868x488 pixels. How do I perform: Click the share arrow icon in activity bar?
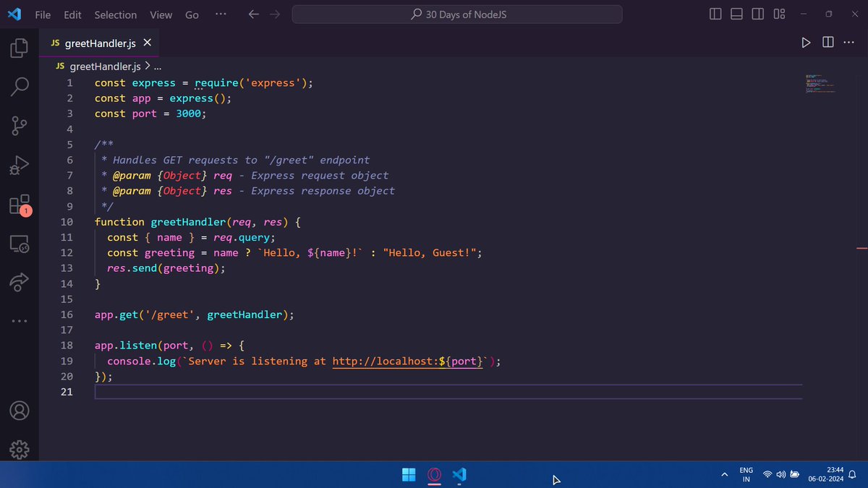(20, 283)
